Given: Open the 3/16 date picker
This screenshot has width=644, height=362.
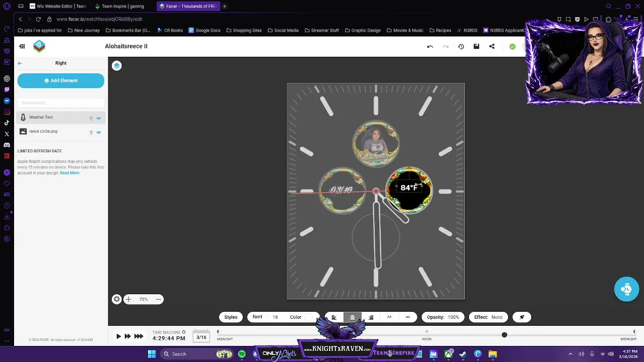Looking at the screenshot, I should click(x=201, y=337).
